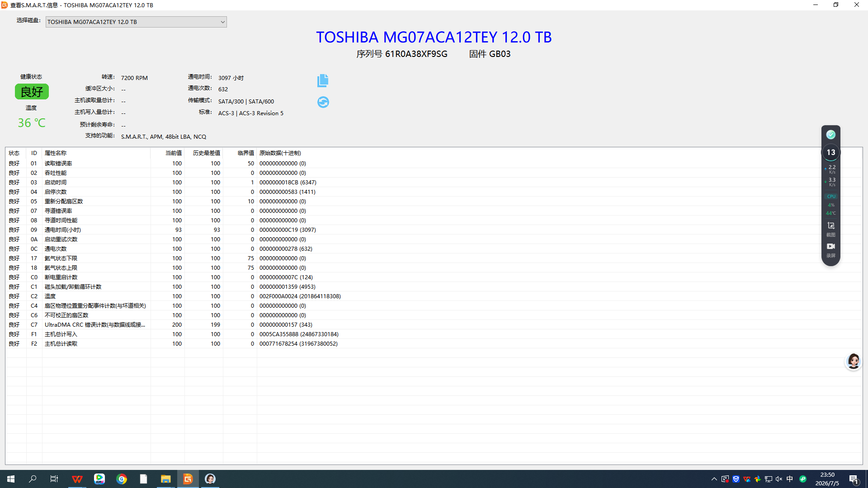The image size is (868, 488).
Task: Open the blank document icon on taskbar
Action: pos(143,479)
